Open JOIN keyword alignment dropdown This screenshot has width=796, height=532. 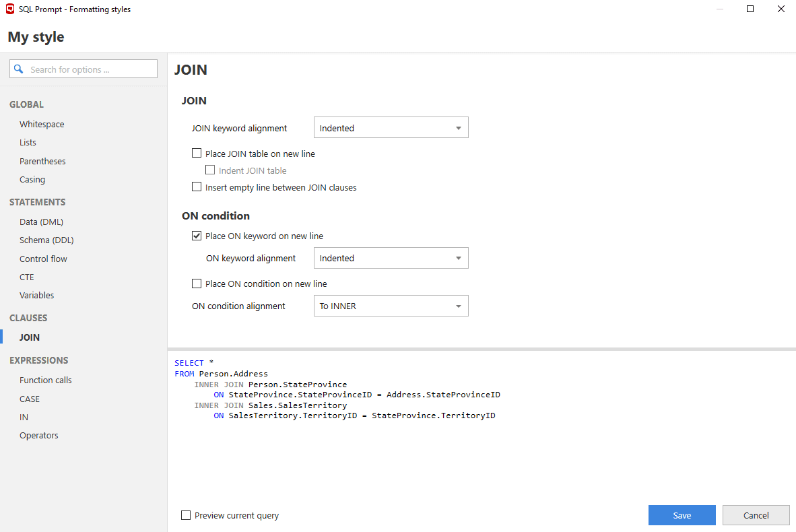391,128
